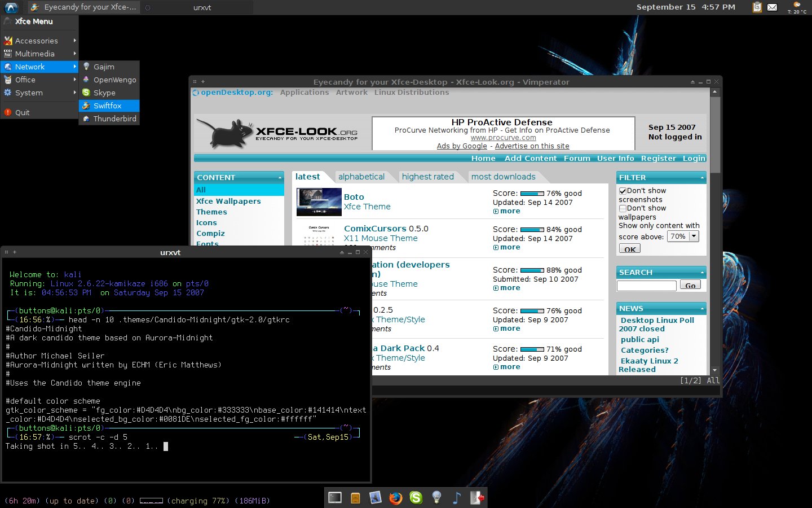Image resolution: width=812 pixels, height=508 pixels.
Task: Click the Go search button
Action: point(690,285)
